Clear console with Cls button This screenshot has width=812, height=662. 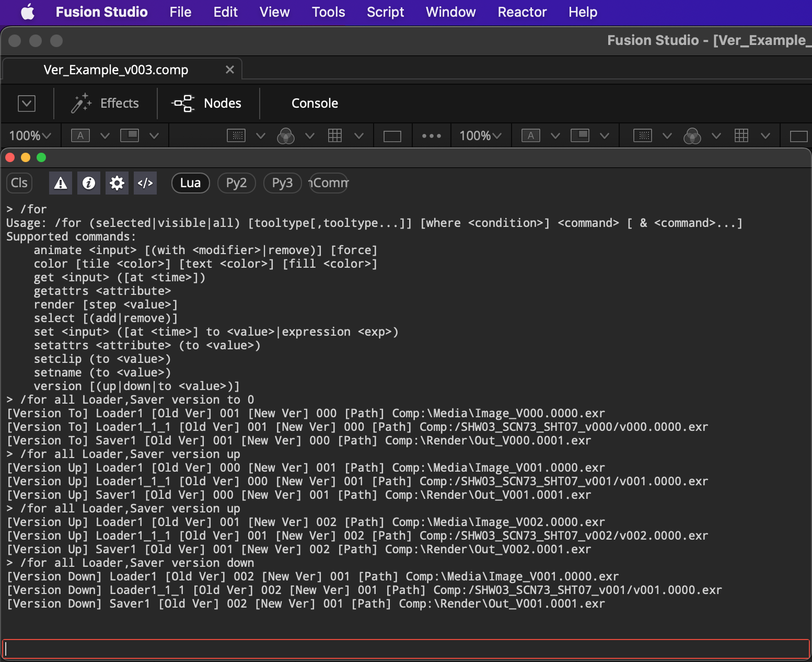[x=19, y=183]
